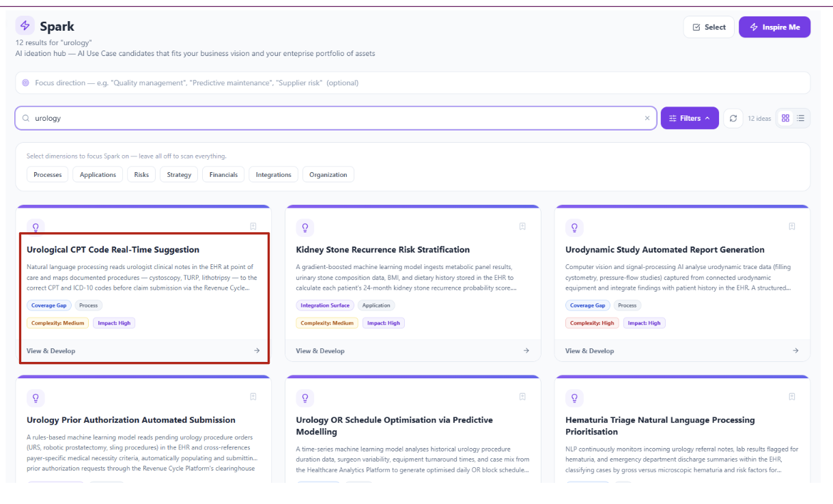This screenshot has width=833, height=504.
Task: Click Application tag on Kidney Stone card
Action: click(376, 305)
